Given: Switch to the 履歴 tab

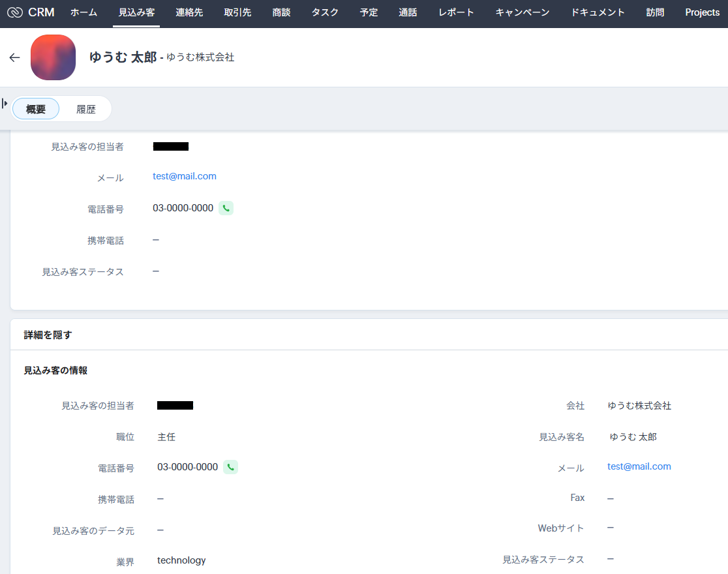Looking at the screenshot, I should coord(86,109).
